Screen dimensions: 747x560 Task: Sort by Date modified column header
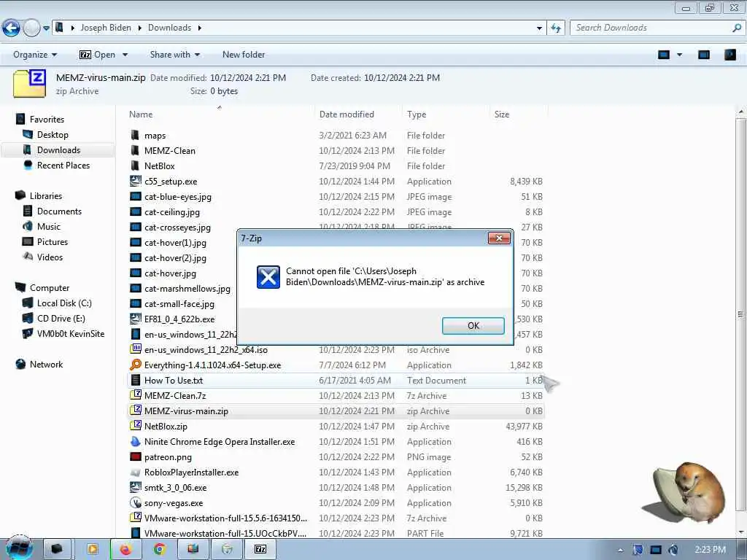tap(347, 114)
